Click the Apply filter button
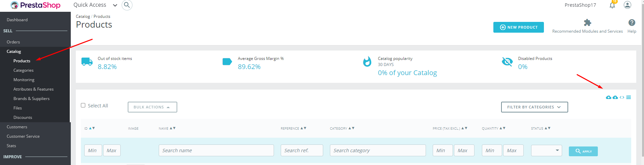 [583, 151]
